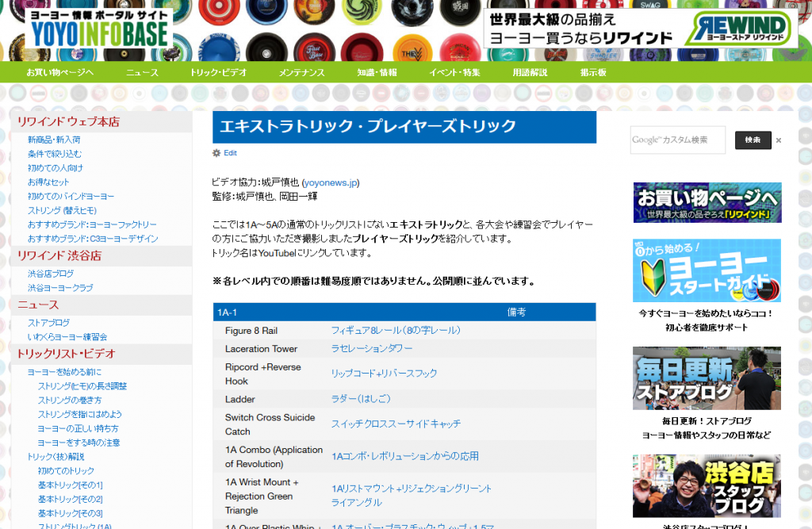The image size is (812, 529).
Task: Expand the トリックリスト・ビデオ sidebar section
Action: pyautogui.click(x=66, y=354)
